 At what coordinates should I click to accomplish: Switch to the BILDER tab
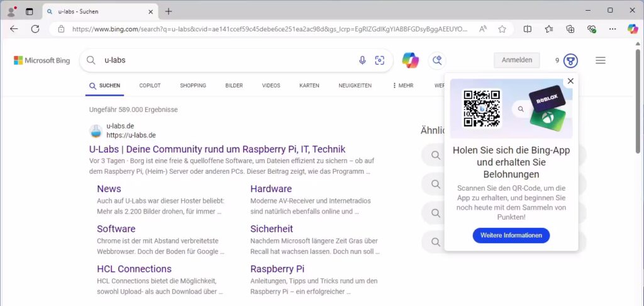[234, 86]
